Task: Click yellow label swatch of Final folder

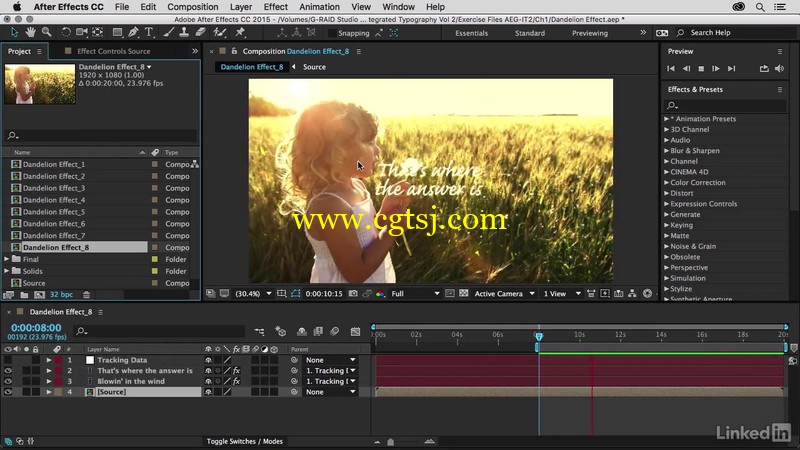Action: tap(155, 259)
